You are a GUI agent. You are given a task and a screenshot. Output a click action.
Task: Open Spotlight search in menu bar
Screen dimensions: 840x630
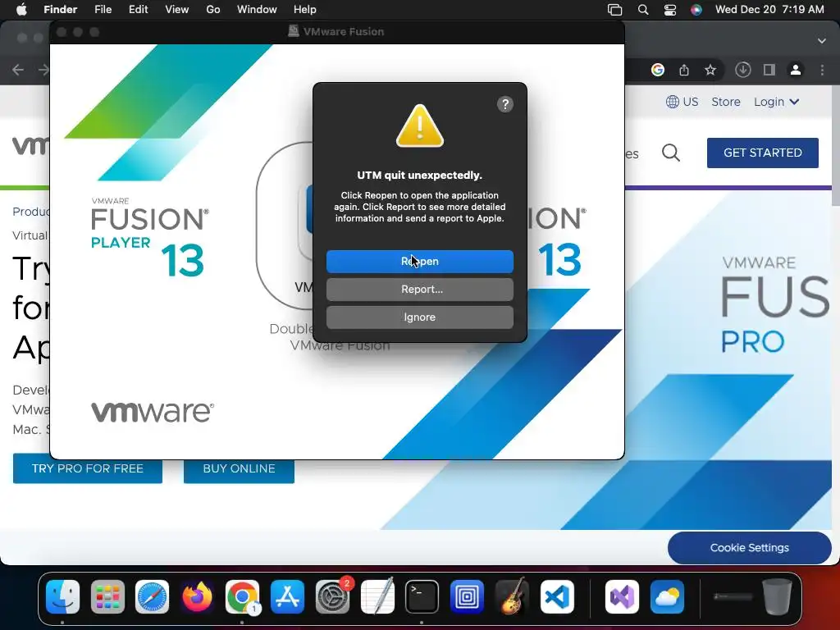coord(643,10)
